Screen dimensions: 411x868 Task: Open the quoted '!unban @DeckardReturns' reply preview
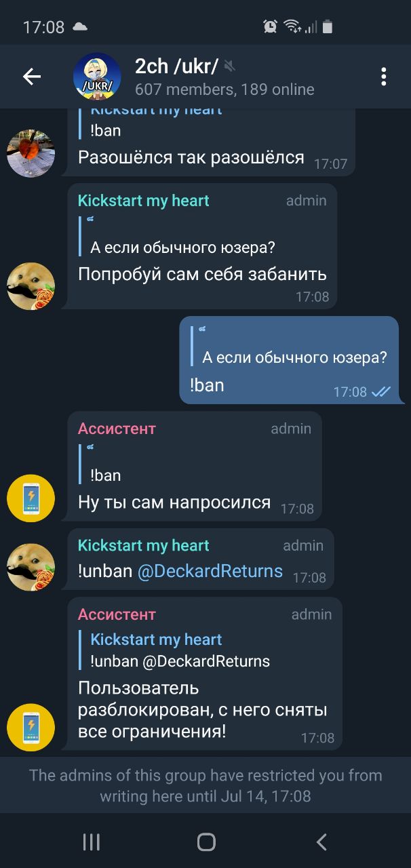180,650
